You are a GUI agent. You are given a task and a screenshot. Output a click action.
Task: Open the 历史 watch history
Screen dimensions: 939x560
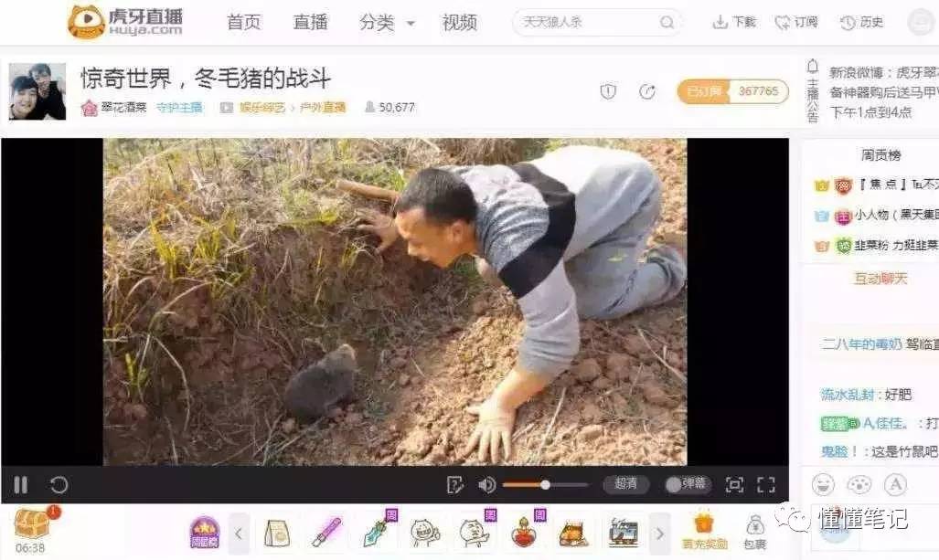861,23
